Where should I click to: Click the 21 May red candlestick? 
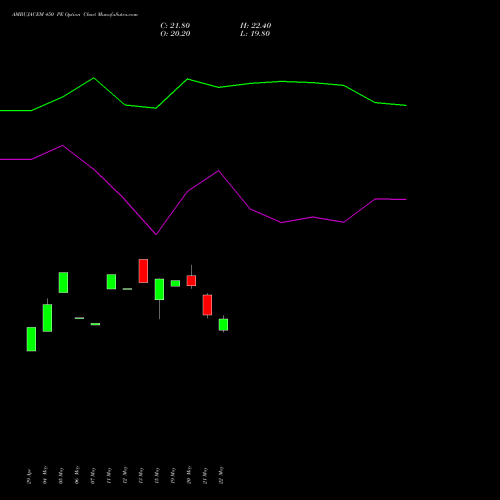207,305
